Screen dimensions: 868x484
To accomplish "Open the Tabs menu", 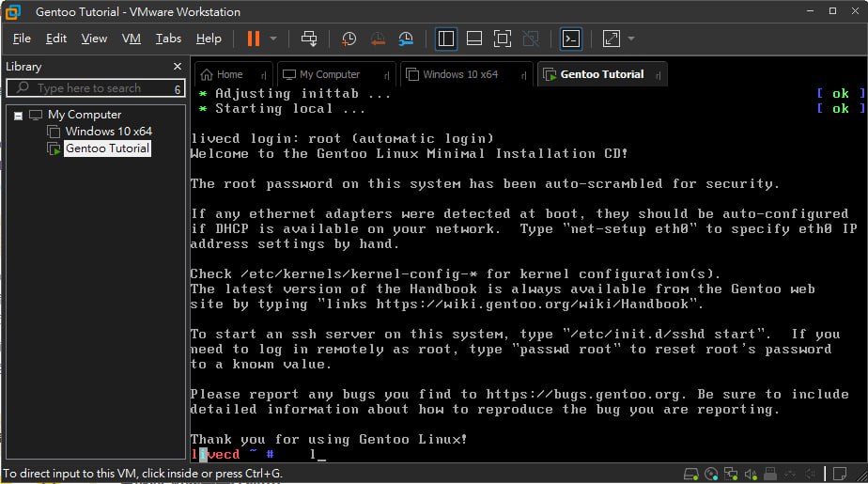I will 168,39.
